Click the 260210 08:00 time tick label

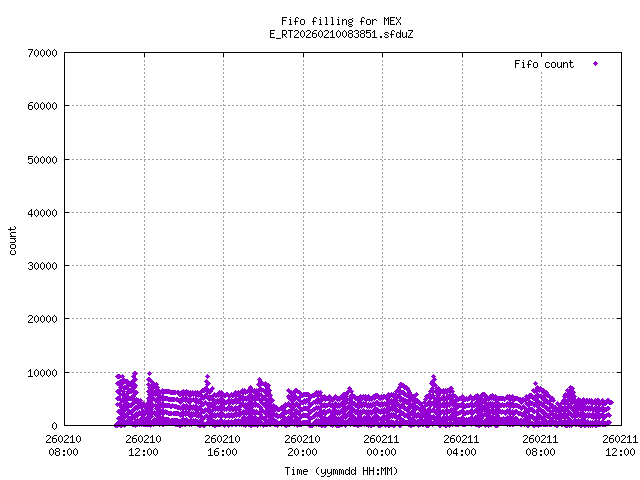tap(64, 445)
